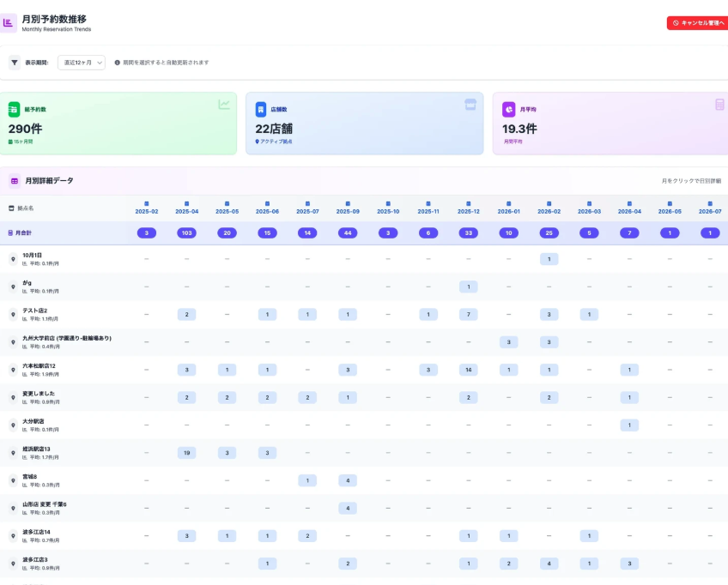Open daily details for month 2025-12
This screenshot has height=585, width=728.
tap(469, 208)
